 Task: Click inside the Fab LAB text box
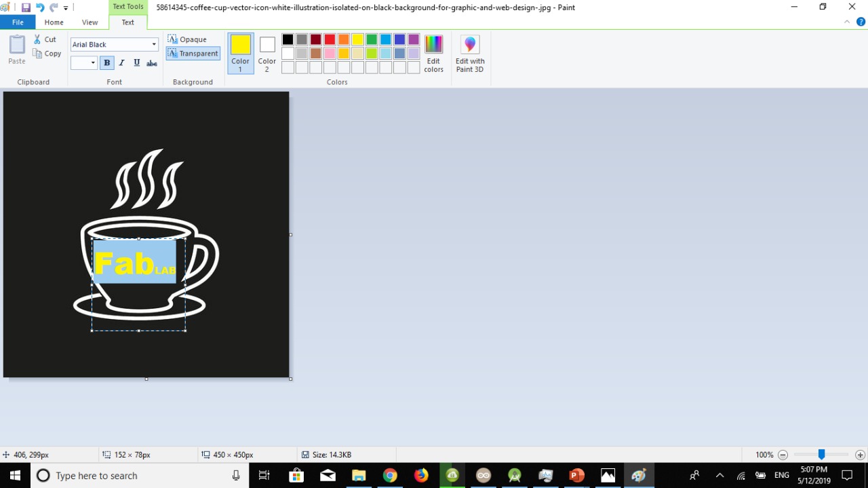click(138, 284)
